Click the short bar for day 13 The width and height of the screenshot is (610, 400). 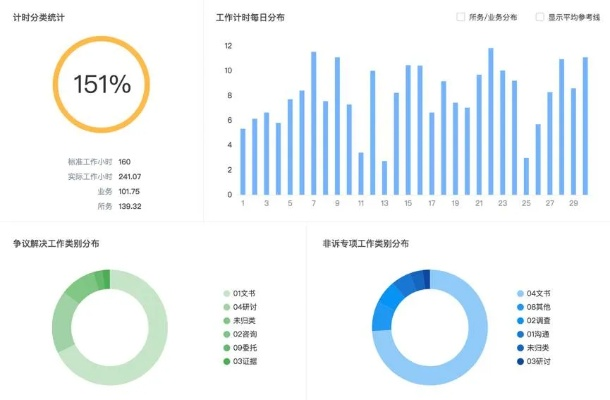click(384, 177)
